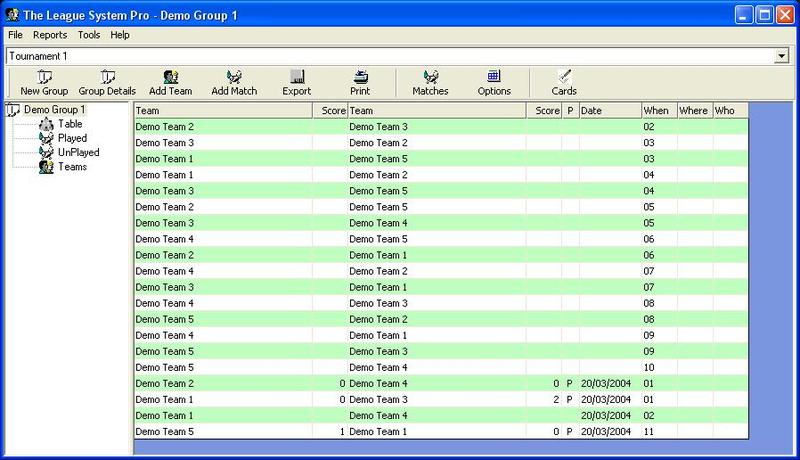
Task: Click the UnPlayed node icon in tree
Action: [46, 152]
